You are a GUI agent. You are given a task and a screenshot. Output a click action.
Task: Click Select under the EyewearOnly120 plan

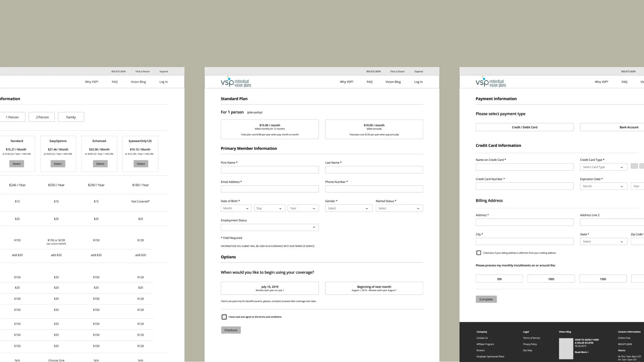tap(141, 164)
